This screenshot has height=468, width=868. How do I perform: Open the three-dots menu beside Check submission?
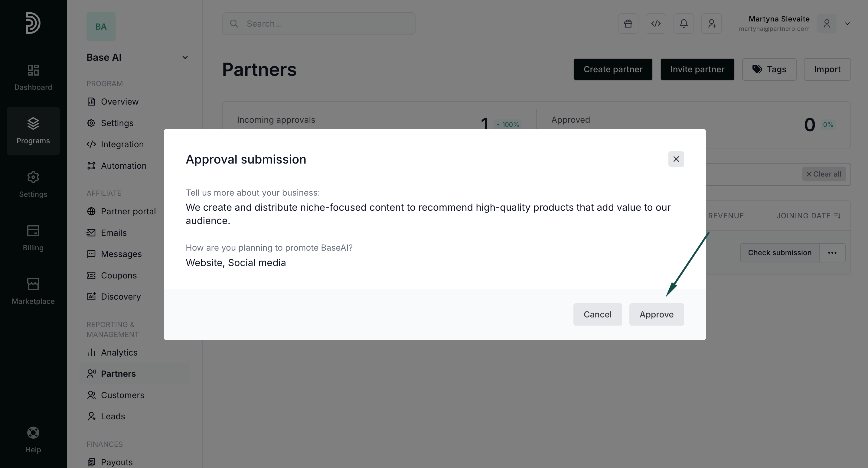[x=832, y=253]
